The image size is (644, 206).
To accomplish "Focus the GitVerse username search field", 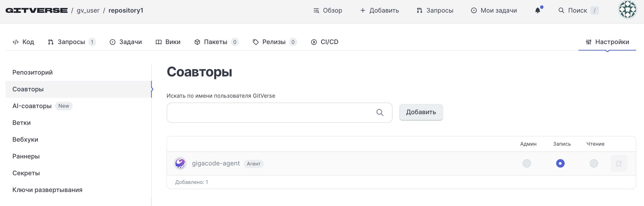I will click(279, 113).
